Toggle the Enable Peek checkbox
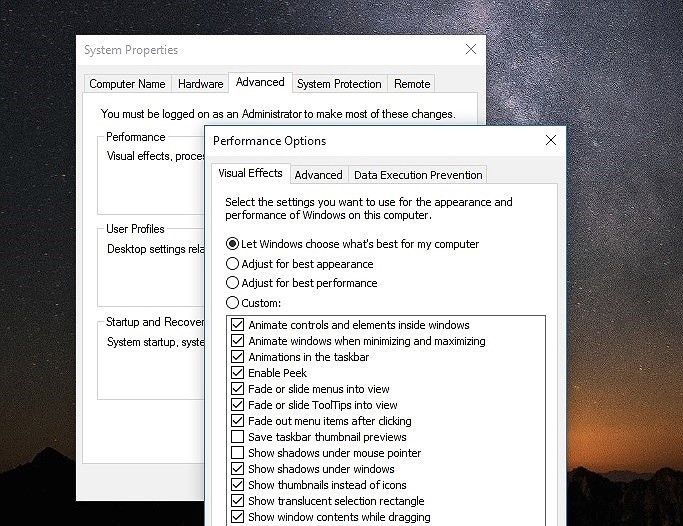 click(x=237, y=373)
